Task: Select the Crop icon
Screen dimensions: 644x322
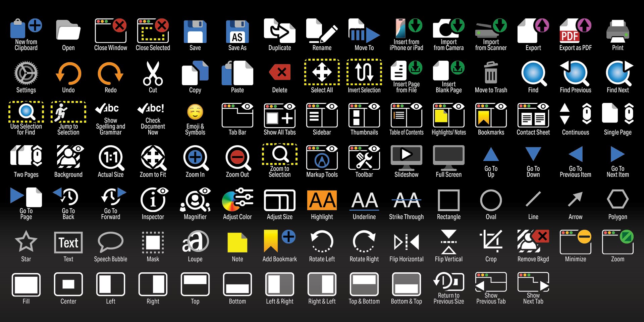Action: coord(491,241)
